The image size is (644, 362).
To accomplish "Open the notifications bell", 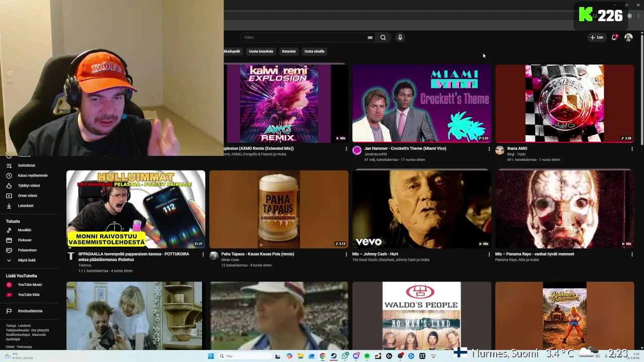I will tap(614, 37).
